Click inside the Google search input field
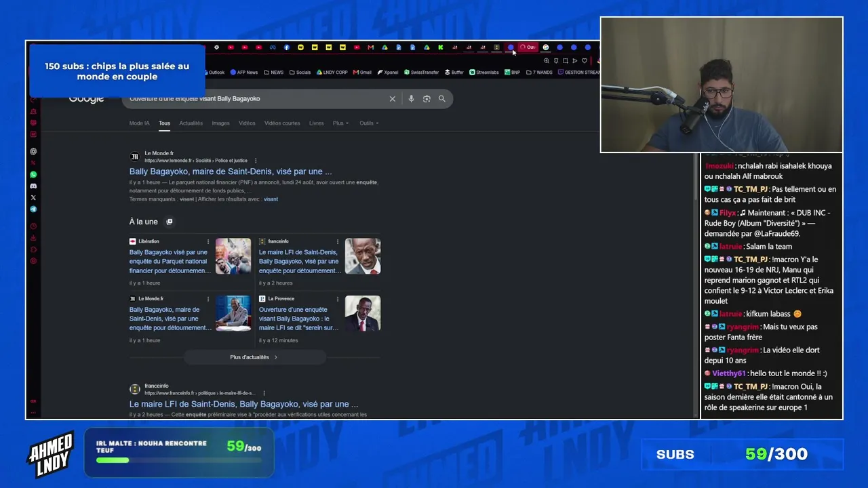Image resolution: width=868 pixels, height=488 pixels. (256, 99)
